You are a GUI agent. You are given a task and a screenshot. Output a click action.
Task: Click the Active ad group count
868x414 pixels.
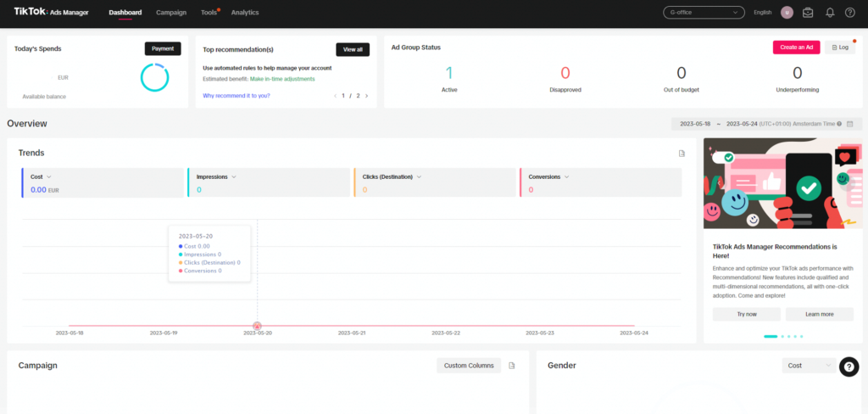tap(449, 73)
